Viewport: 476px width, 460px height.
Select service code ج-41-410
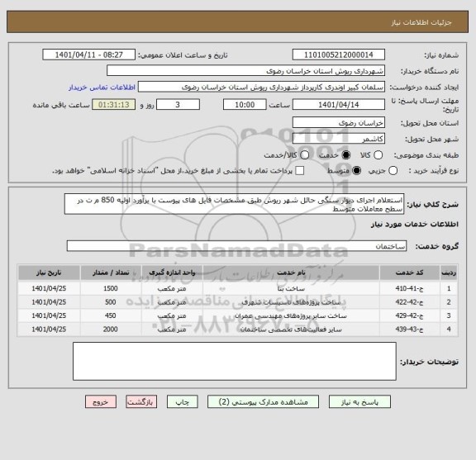click(410, 288)
